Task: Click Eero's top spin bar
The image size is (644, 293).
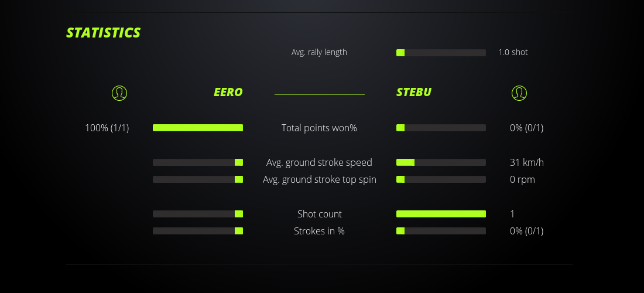Action: [x=198, y=179]
